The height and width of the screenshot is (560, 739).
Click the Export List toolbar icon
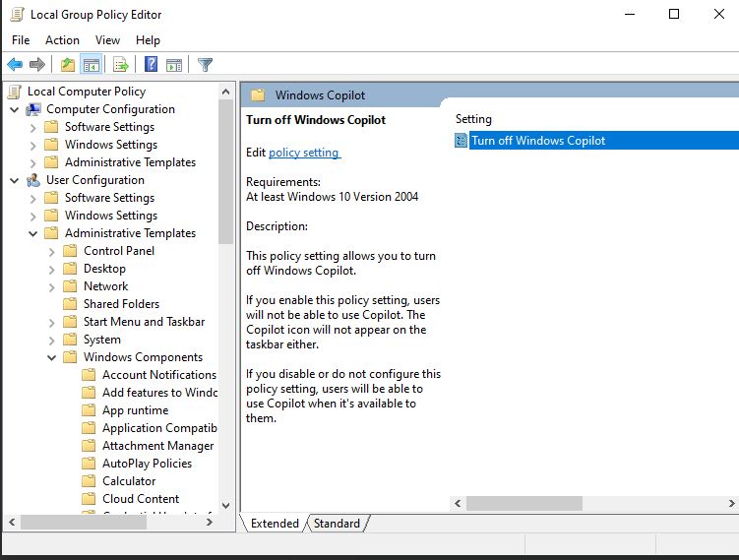[x=121, y=64]
